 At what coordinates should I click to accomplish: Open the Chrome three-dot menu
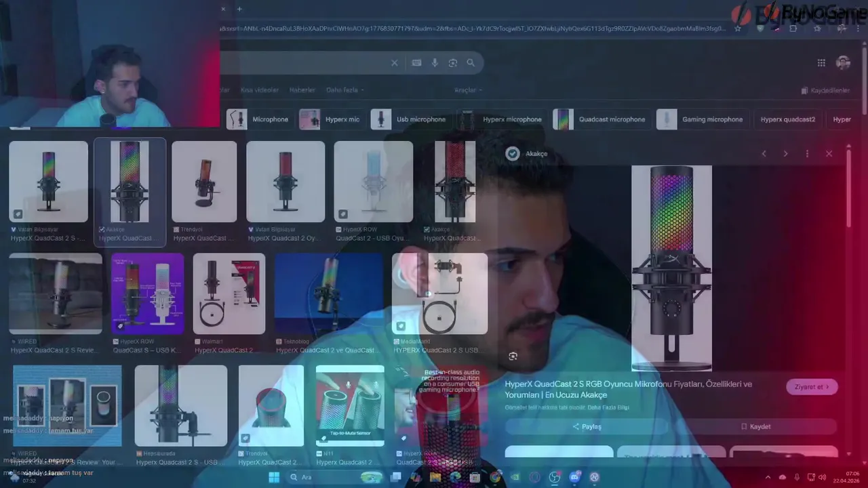point(859,28)
